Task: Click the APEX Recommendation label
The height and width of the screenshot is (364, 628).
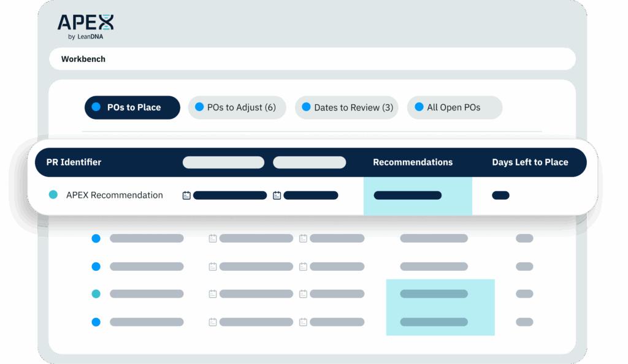Action: [x=115, y=195]
